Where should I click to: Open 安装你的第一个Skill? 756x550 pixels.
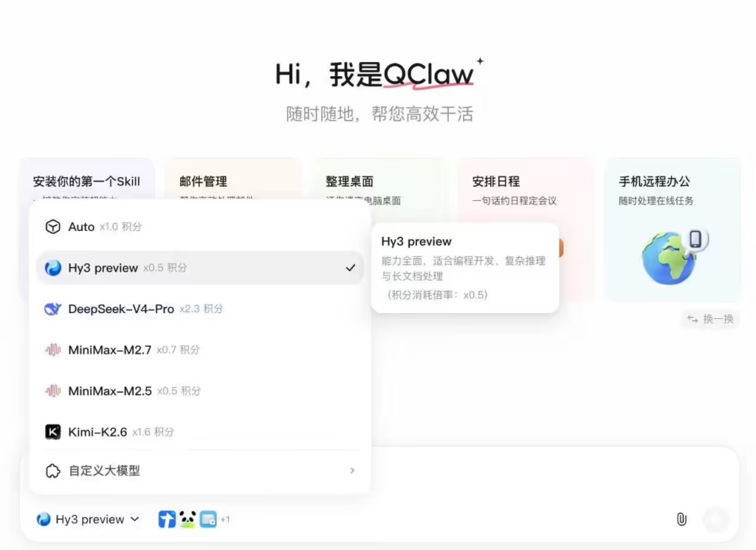click(x=87, y=181)
